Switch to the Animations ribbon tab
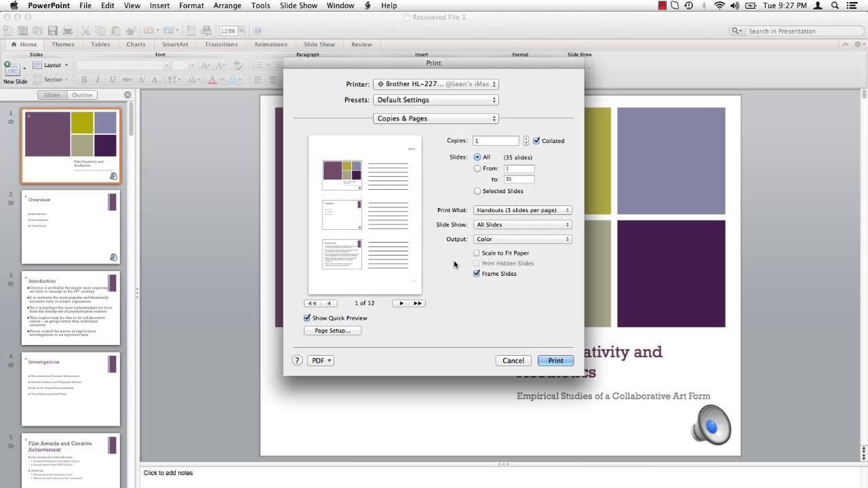This screenshot has width=868, height=488. coord(271,44)
